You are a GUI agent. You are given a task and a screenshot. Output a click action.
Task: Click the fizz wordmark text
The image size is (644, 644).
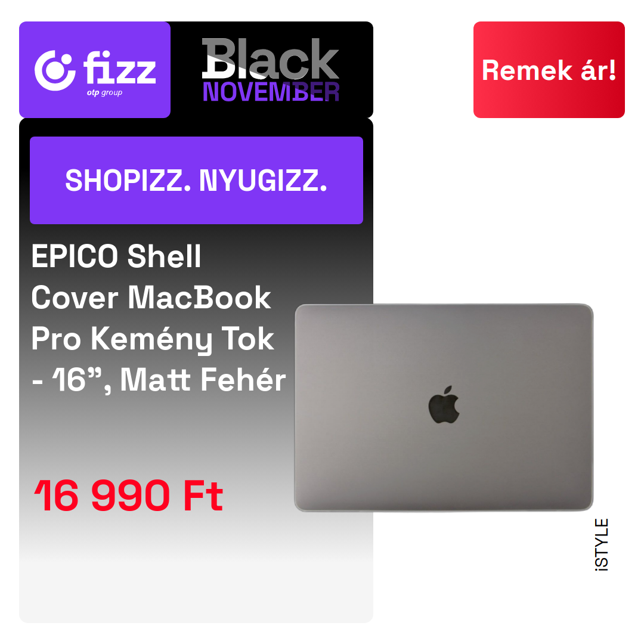[x=119, y=68]
